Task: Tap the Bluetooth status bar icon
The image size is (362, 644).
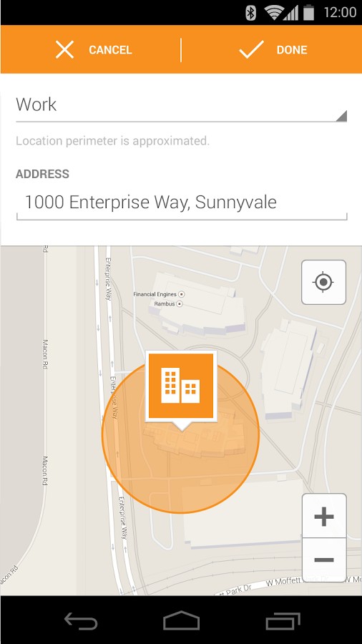Action: coord(250,12)
